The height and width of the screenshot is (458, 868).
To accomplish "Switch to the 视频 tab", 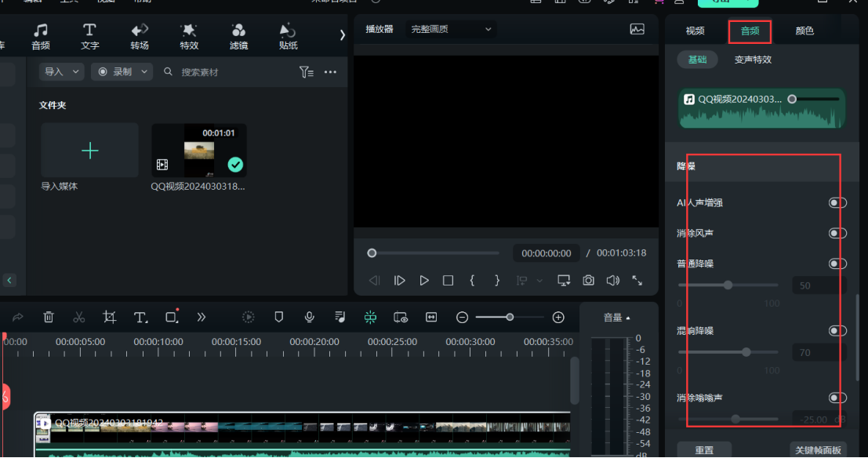I will click(x=695, y=31).
